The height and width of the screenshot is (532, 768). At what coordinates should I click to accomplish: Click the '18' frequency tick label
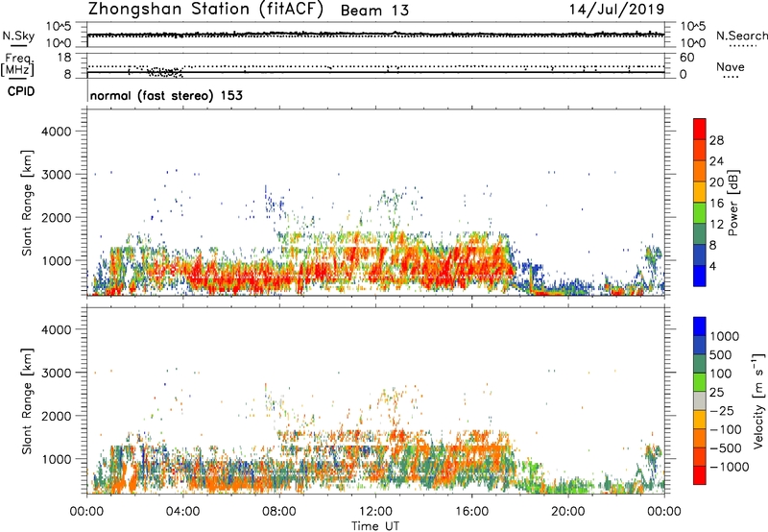tap(64, 58)
